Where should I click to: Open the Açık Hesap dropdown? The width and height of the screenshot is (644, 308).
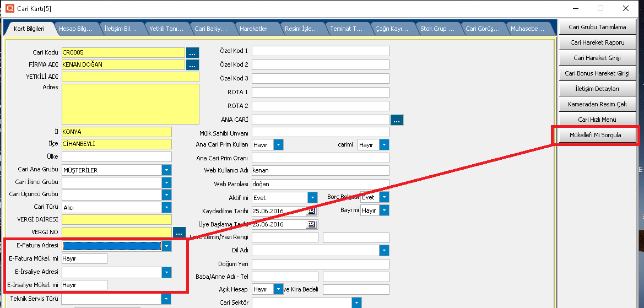278,289
